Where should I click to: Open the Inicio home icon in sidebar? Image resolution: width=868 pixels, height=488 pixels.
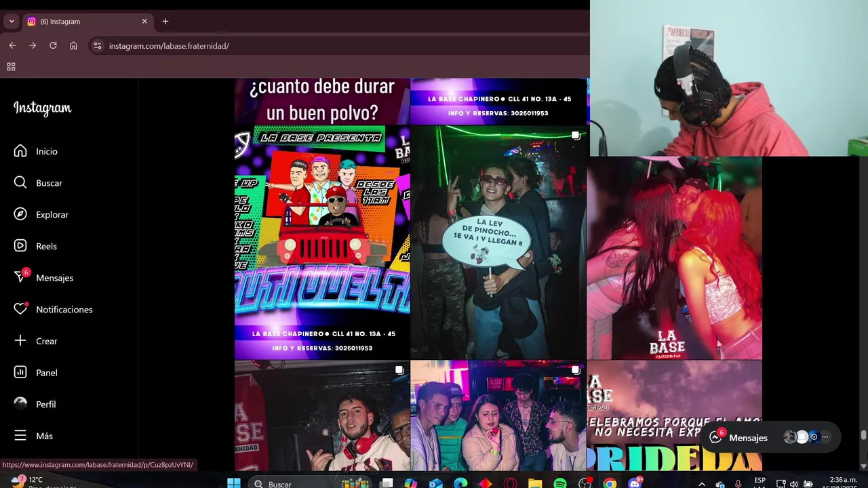pyautogui.click(x=20, y=151)
